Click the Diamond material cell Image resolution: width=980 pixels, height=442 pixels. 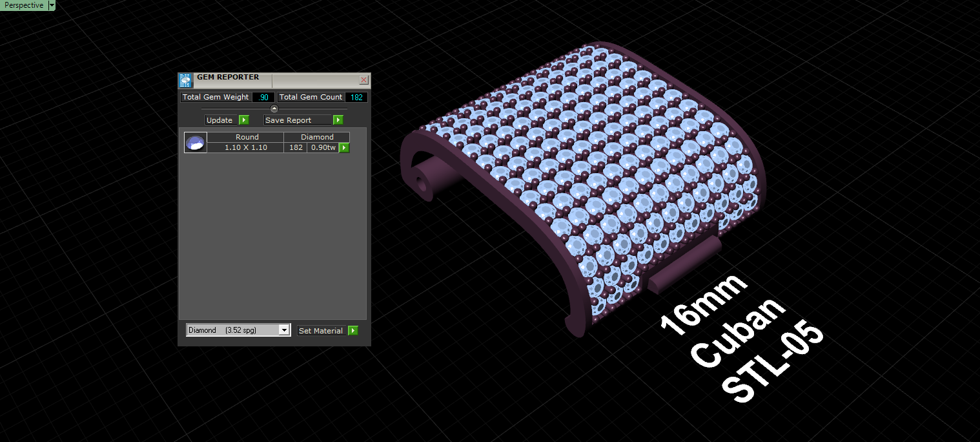317,137
